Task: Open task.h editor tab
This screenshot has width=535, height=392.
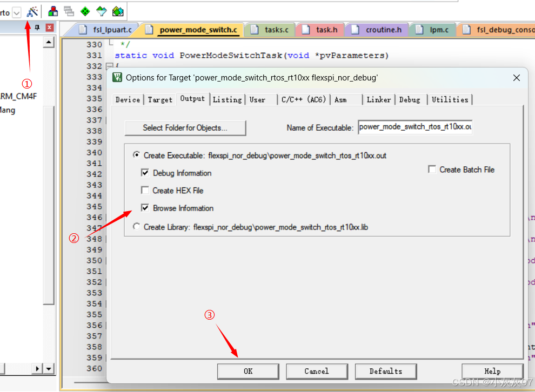Action: [x=320, y=30]
